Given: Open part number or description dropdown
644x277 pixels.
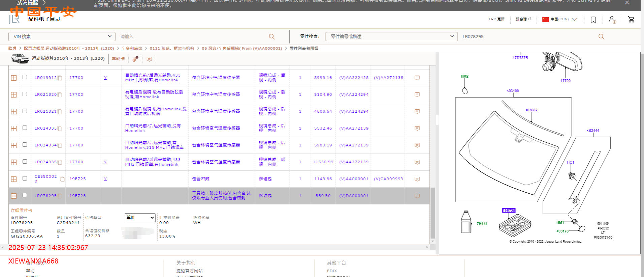Looking at the screenshot, I should pyautogui.click(x=391, y=36).
